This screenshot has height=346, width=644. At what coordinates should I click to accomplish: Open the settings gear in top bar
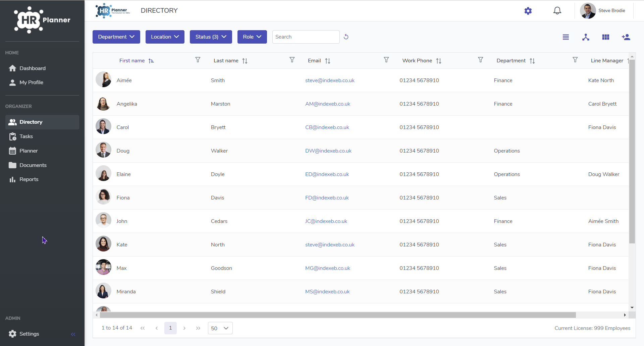point(528,11)
